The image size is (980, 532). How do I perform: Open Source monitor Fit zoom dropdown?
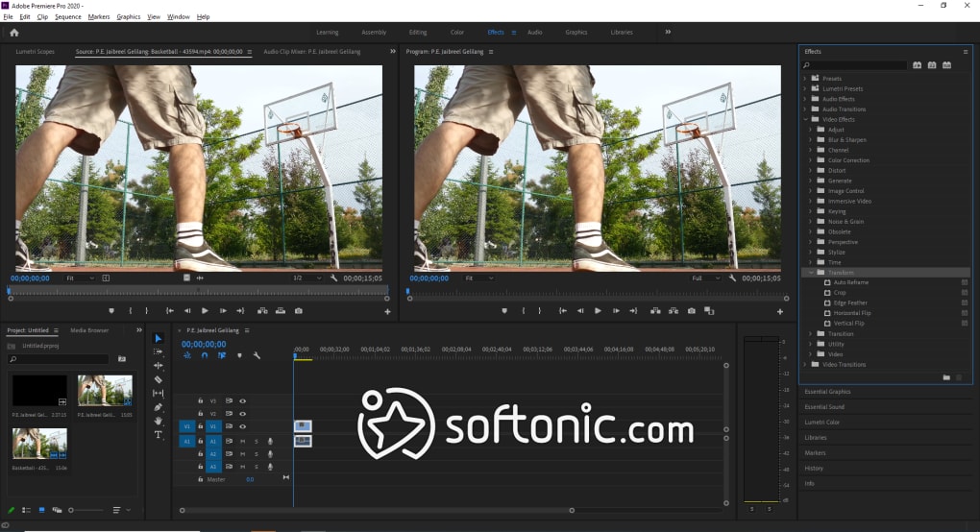pos(80,278)
